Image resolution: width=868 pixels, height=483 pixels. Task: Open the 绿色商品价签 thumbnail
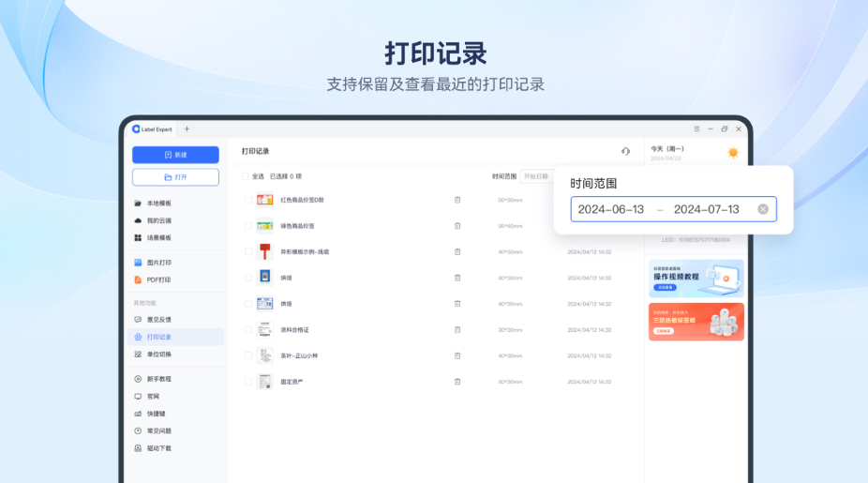(264, 226)
